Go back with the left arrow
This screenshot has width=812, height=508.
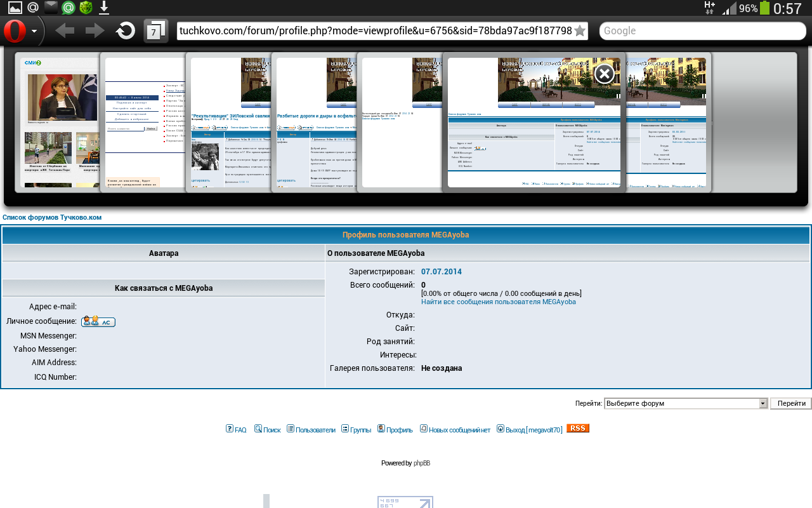click(x=65, y=30)
